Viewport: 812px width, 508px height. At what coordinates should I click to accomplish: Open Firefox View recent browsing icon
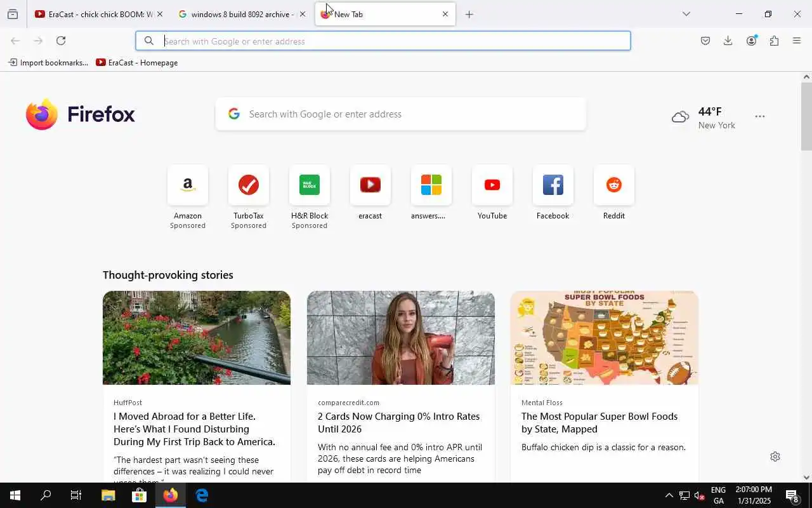13,14
